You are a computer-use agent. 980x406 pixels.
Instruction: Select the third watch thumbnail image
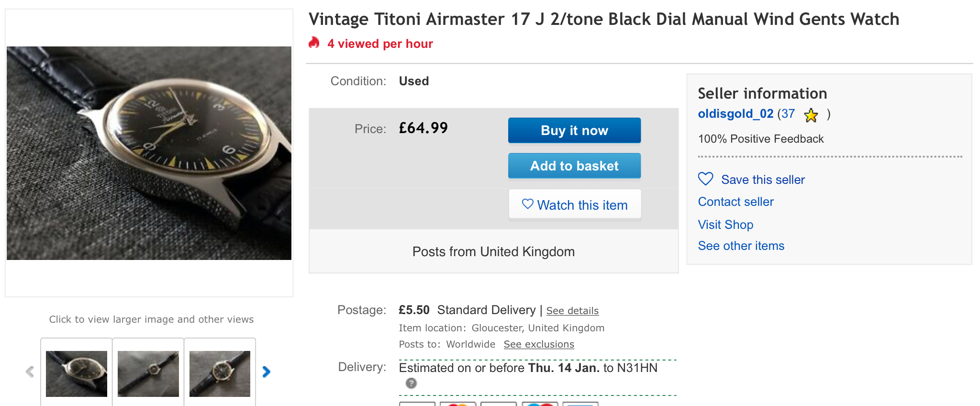220,373
